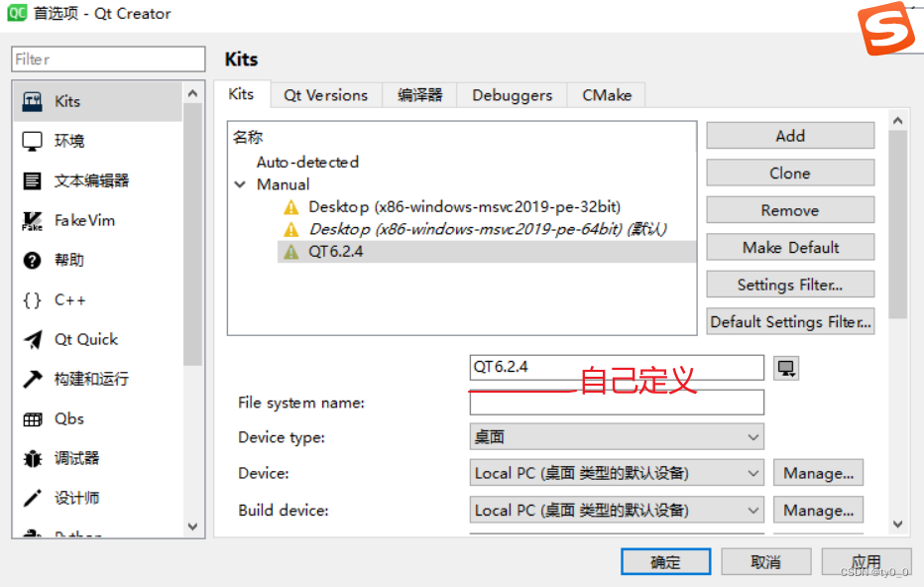This screenshot has height=587, width=924.
Task: Open the 文本编辑器 sidebar icon
Action: [x=33, y=180]
